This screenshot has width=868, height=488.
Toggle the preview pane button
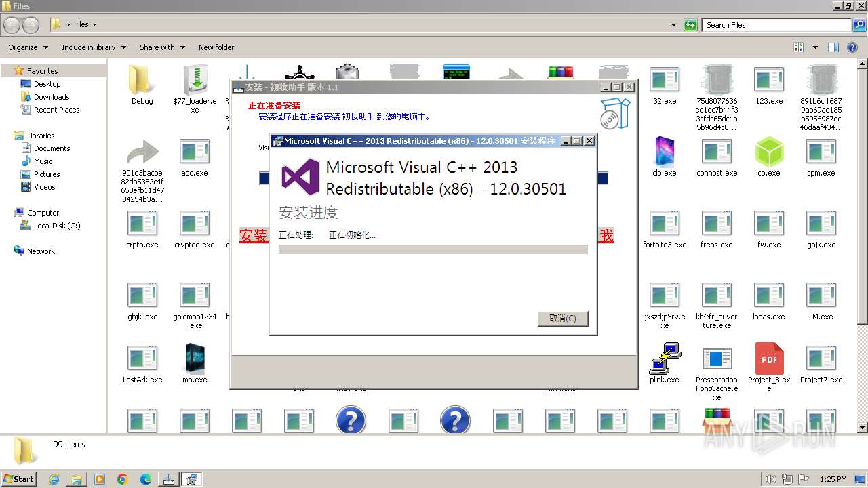(833, 47)
